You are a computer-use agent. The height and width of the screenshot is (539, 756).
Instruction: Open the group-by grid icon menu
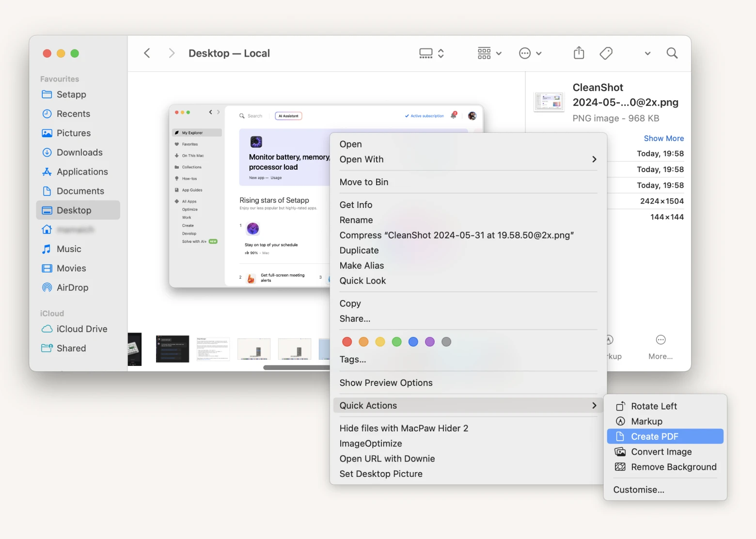(x=489, y=53)
